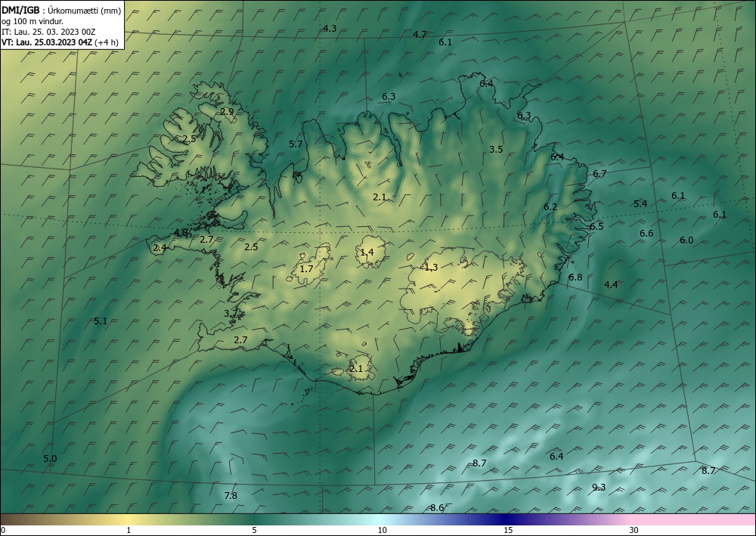Viewport: 756px width, 536px height.
Task: Click the 4.4 value southeast of Iceland
Action: [611, 285]
